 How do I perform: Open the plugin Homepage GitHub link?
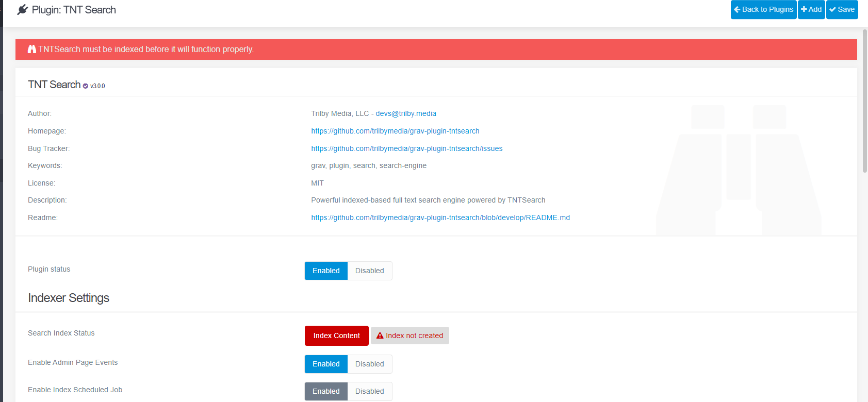tap(396, 131)
